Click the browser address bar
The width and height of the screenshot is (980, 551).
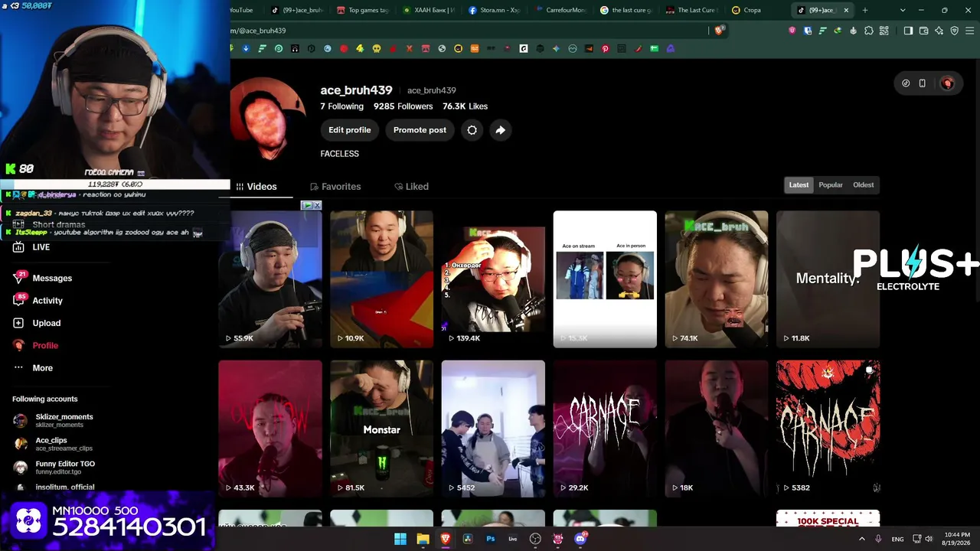point(467,31)
